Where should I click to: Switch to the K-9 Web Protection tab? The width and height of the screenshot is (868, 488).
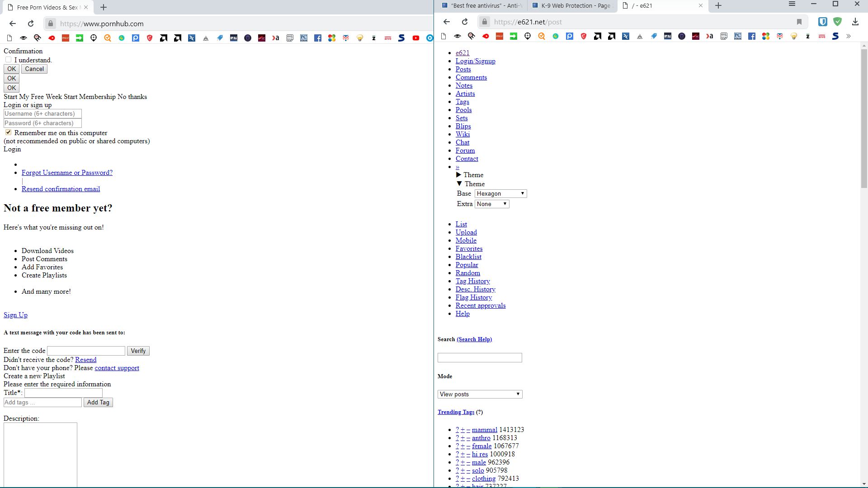[571, 6]
